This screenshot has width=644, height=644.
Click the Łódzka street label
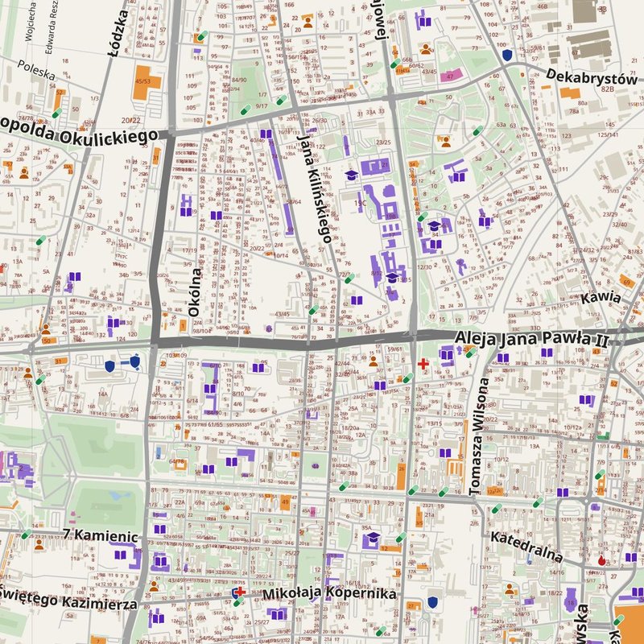pyautogui.click(x=118, y=34)
